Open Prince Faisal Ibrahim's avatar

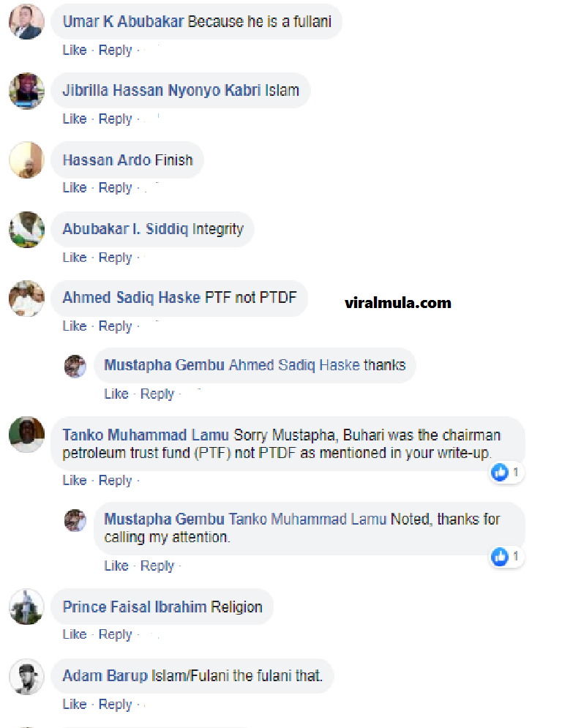tap(26, 607)
